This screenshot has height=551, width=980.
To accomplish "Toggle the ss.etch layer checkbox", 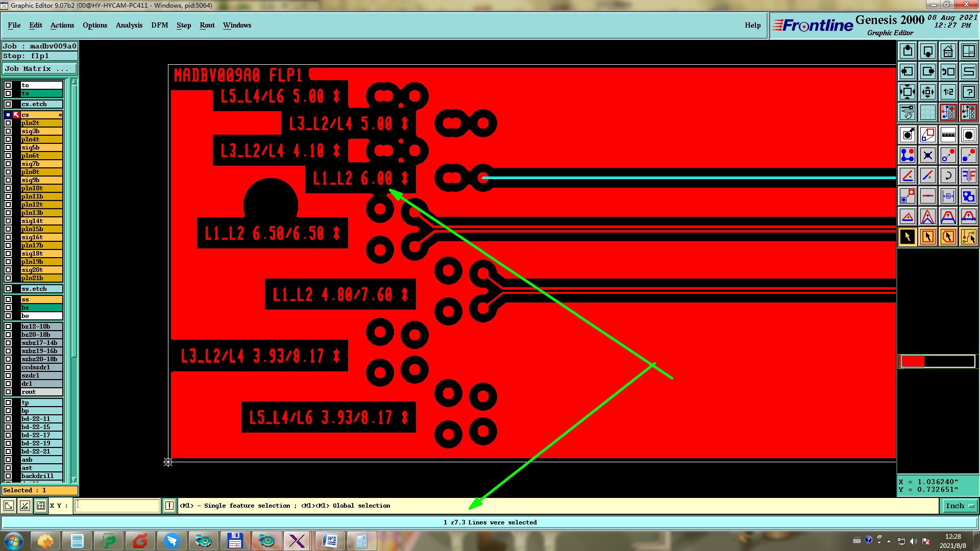I will tap(8, 289).
